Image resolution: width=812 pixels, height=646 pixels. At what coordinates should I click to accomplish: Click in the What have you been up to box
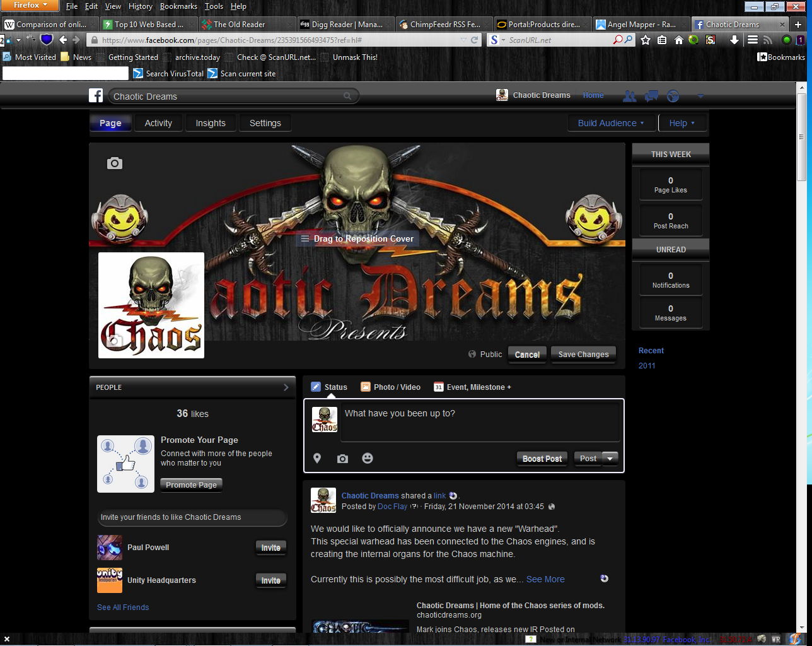coord(480,422)
